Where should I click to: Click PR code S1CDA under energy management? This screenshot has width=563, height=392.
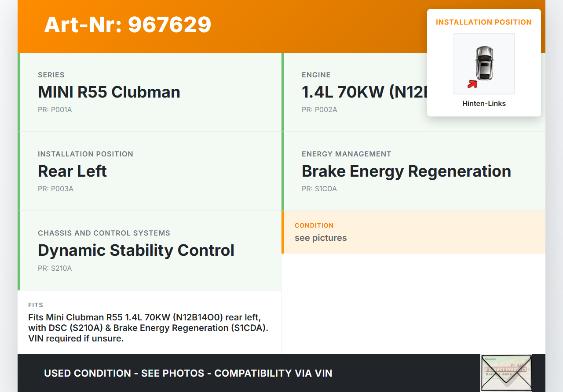tap(319, 189)
